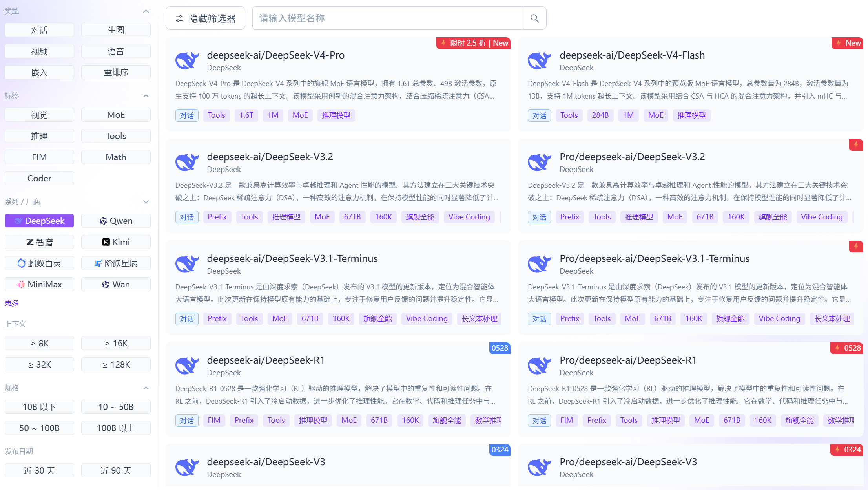
Task: Open the Pro/deepseek-ai/DeepSeek-R1 model title
Action: (628, 360)
